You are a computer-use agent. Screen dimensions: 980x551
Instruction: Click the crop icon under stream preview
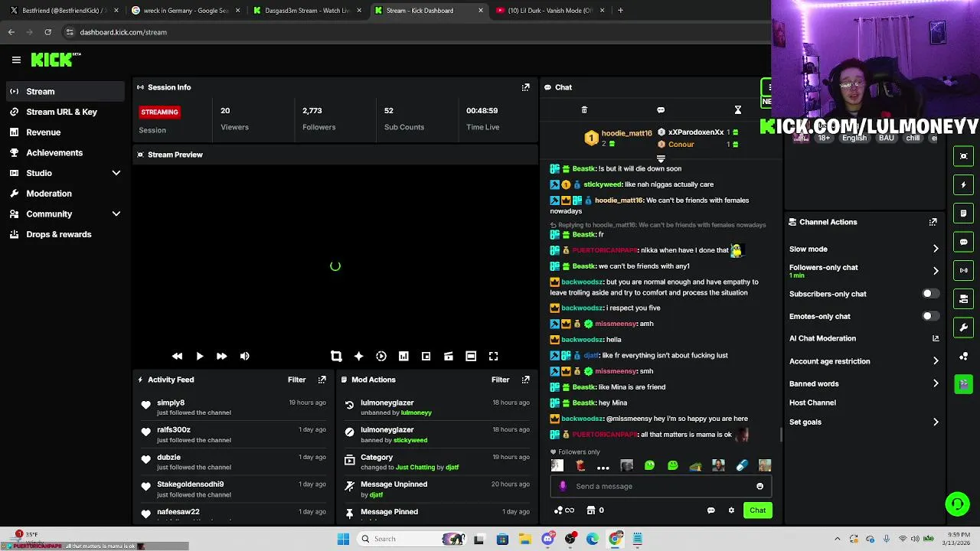coord(336,356)
